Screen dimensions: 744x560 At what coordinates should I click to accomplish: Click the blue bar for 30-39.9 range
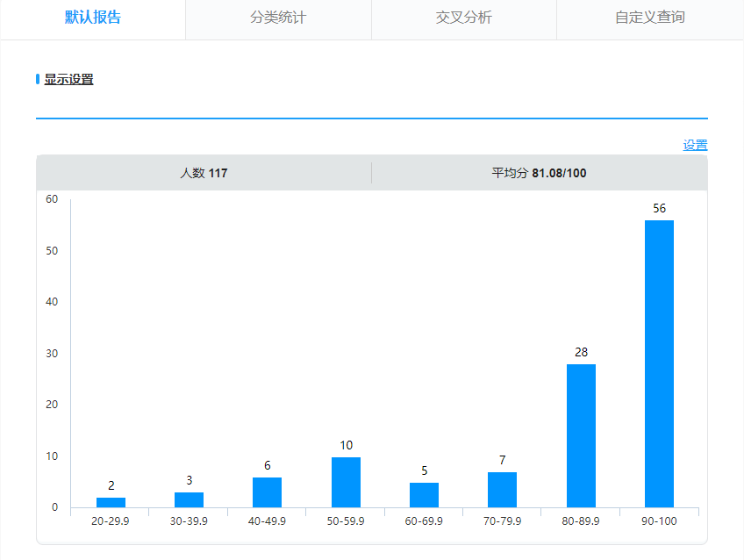(x=189, y=499)
